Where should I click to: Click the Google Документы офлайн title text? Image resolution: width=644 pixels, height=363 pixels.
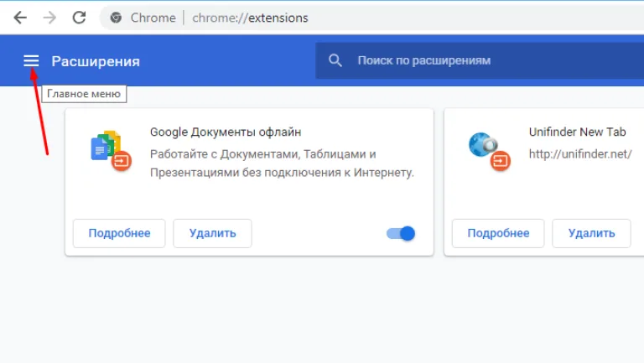[226, 132]
